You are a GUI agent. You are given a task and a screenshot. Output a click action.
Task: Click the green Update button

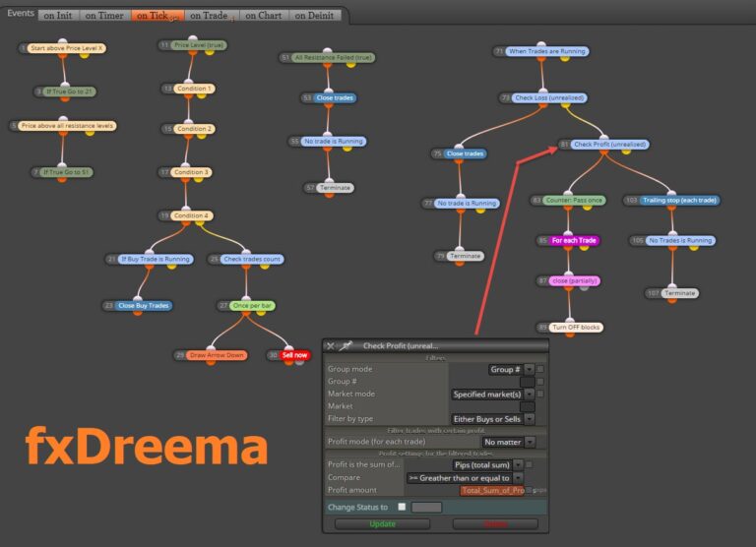[382, 523]
